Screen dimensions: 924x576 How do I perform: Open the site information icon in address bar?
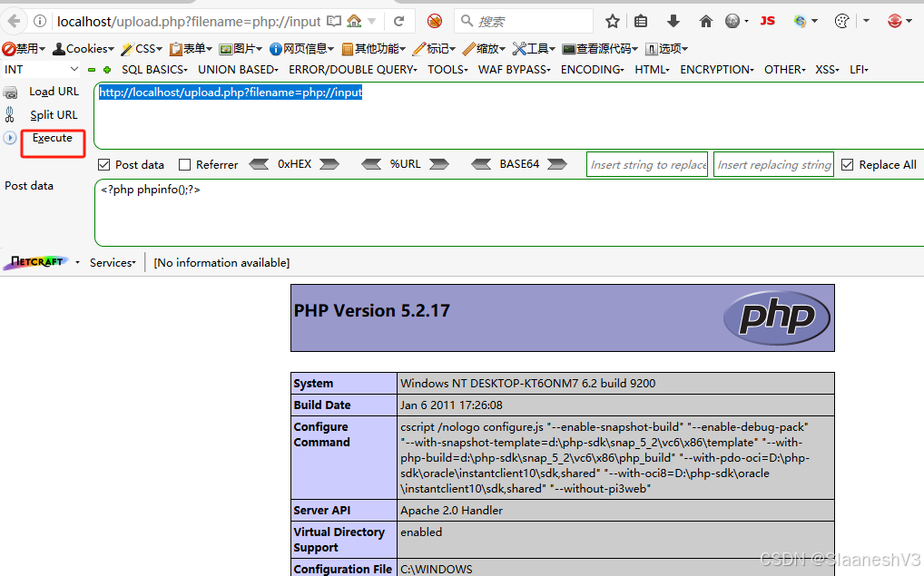40,22
